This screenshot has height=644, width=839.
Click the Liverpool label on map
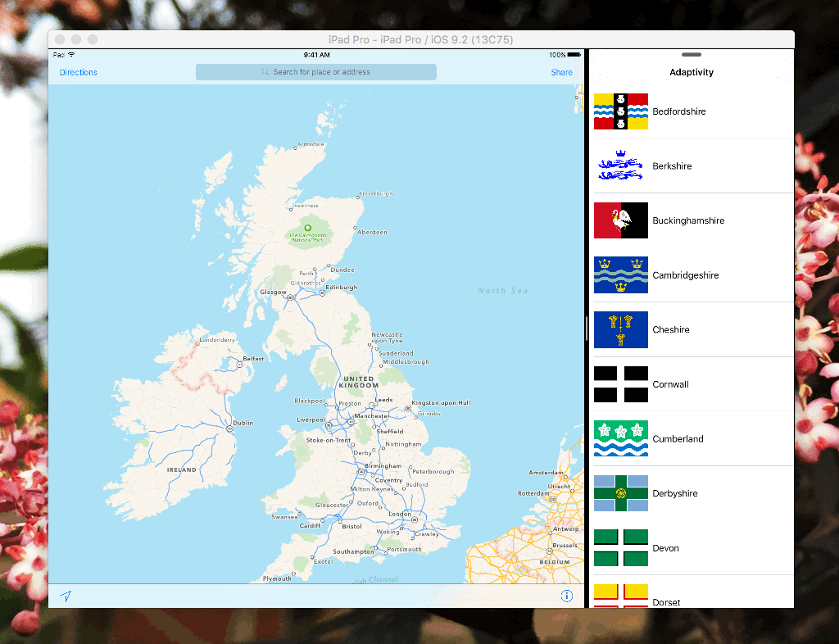[311, 420]
